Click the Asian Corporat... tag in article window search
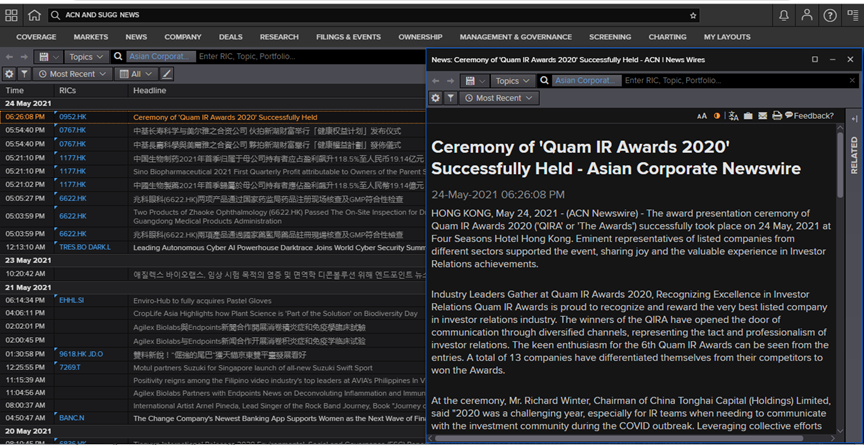The image size is (864, 445). coord(587,80)
